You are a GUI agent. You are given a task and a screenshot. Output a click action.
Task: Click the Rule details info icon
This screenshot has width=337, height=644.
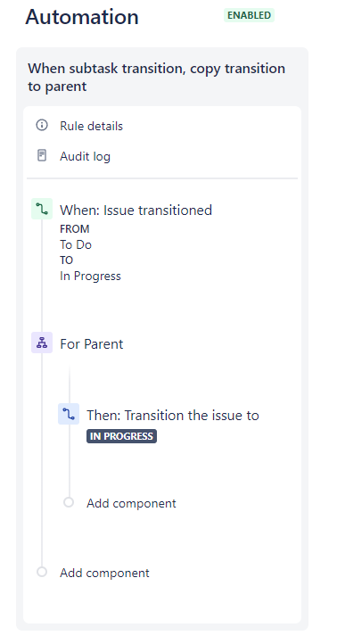tap(42, 125)
